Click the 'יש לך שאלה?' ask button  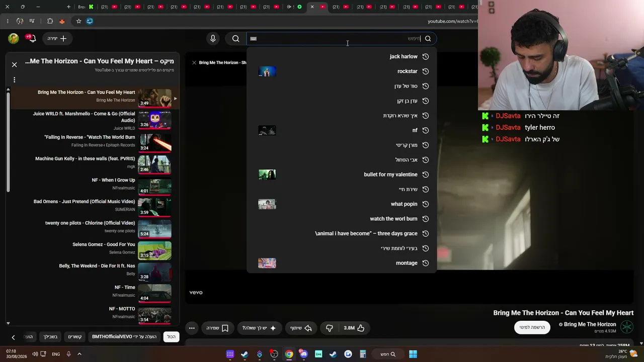[x=259, y=328]
